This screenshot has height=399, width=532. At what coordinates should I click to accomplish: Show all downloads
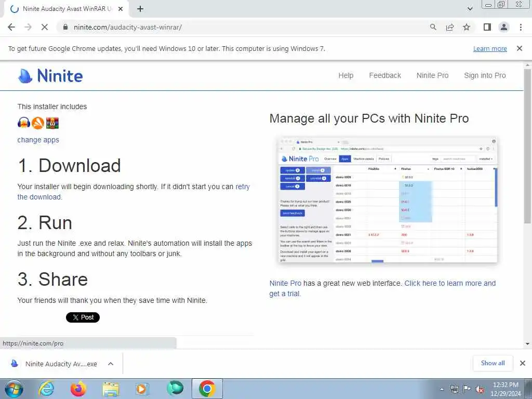click(x=493, y=363)
